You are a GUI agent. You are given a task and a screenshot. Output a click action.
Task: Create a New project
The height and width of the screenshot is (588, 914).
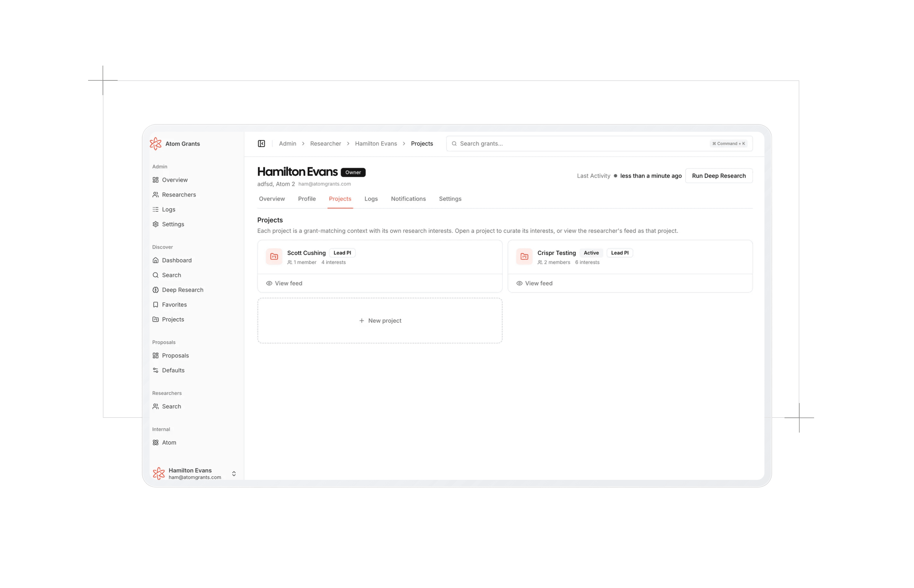pyautogui.click(x=380, y=321)
